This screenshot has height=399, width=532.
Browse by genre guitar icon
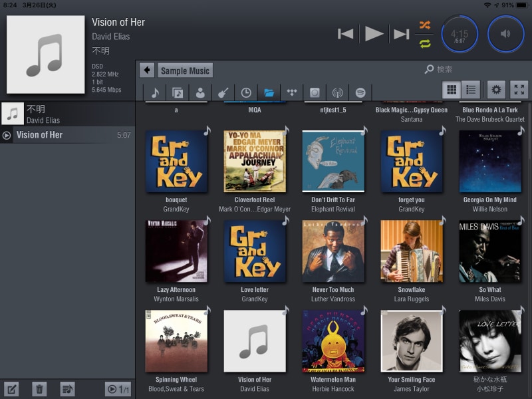tap(223, 92)
